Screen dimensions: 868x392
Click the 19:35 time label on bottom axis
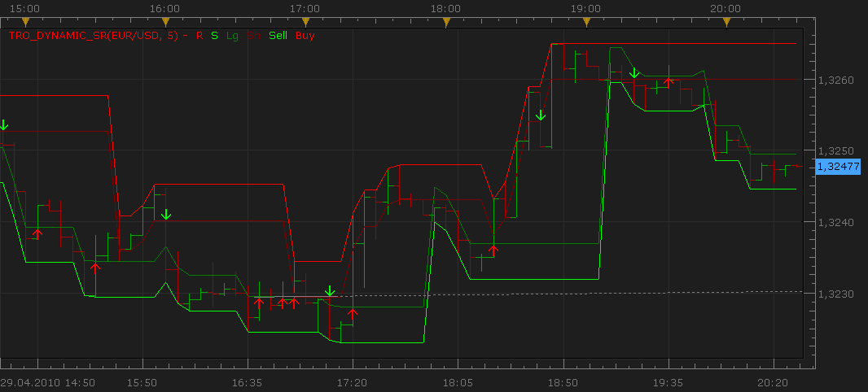(669, 382)
